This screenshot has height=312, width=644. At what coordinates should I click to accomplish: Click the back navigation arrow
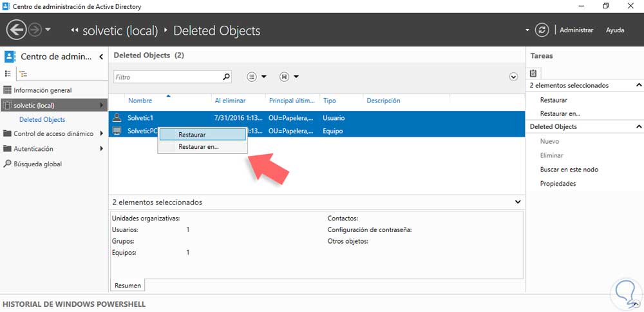click(x=16, y=30)
